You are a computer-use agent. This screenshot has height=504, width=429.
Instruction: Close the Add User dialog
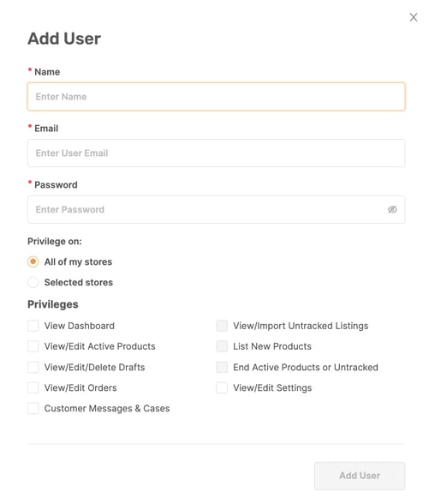click(x=414, y=17)
